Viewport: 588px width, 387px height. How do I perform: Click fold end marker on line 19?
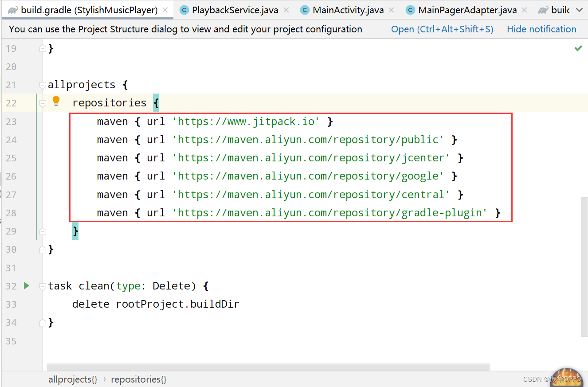[x=43, y=48]
